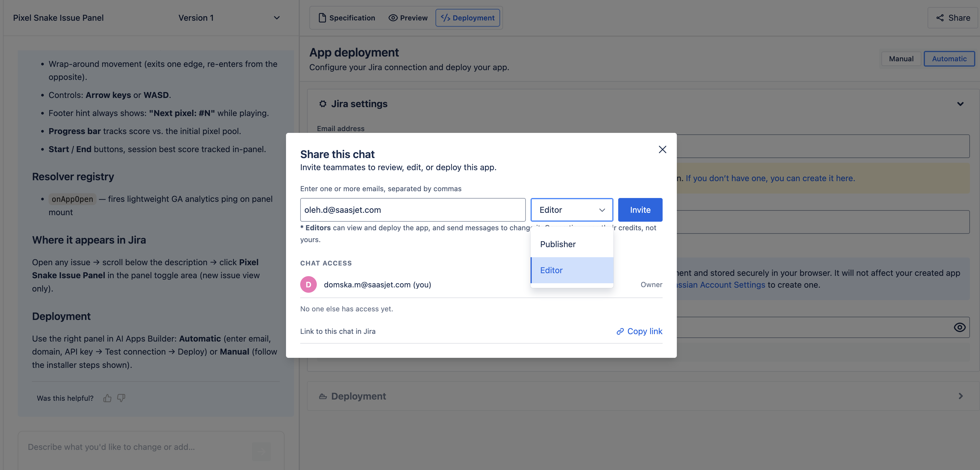Screen dimensions: 980x470
Task: Click the chain link icon beside Copy link
Action: pos(620,331)
